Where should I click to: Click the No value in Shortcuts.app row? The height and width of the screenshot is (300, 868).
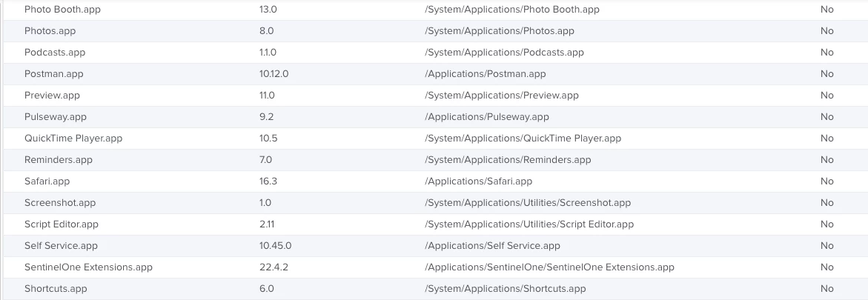coord(827,289)
